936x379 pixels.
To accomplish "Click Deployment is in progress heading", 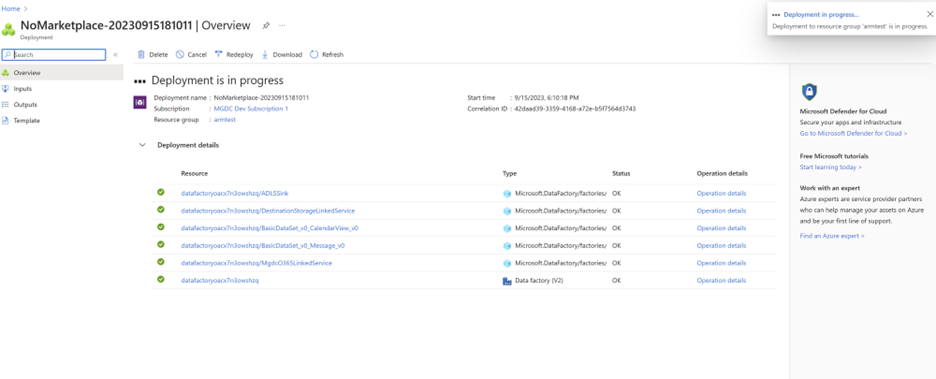I will coord(217,80).
